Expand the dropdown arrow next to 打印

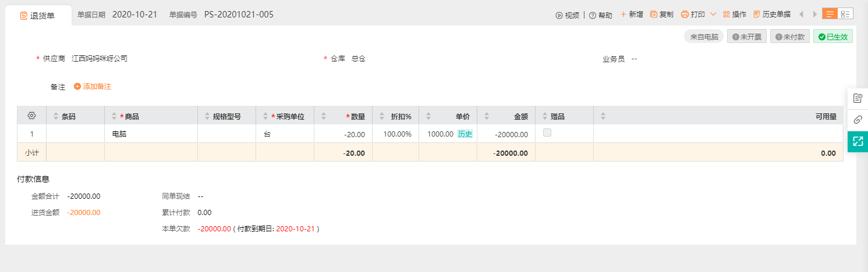pyautogui.click(x=713, y=15)
